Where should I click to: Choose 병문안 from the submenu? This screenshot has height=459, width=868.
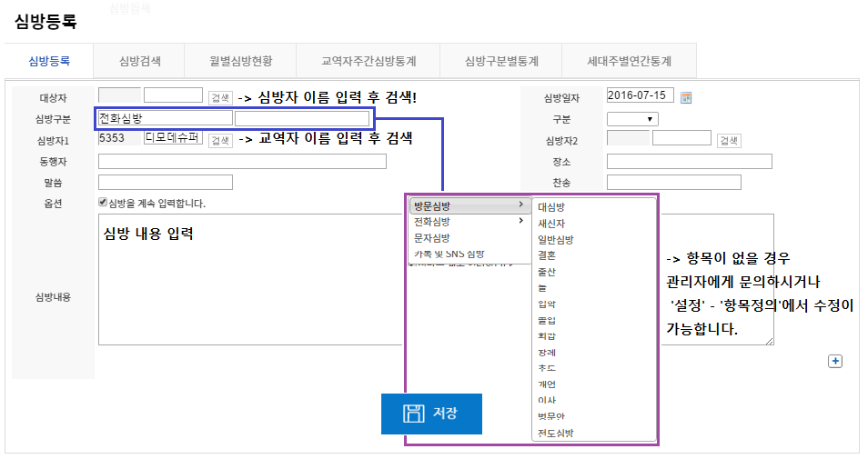(x=551, y=416)
